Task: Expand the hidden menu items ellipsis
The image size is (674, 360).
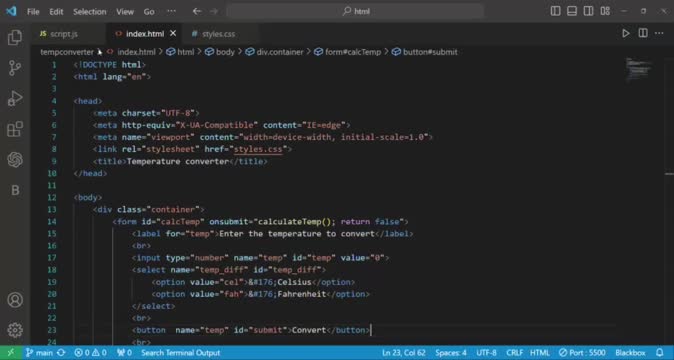Action: pyautogui.click(x=171, y=11)
